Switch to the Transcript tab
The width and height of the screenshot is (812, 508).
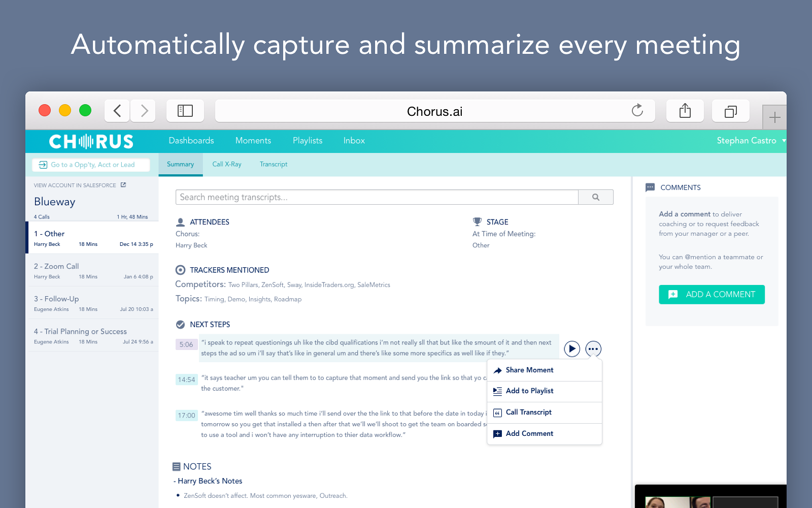click(x=274, y=164)
